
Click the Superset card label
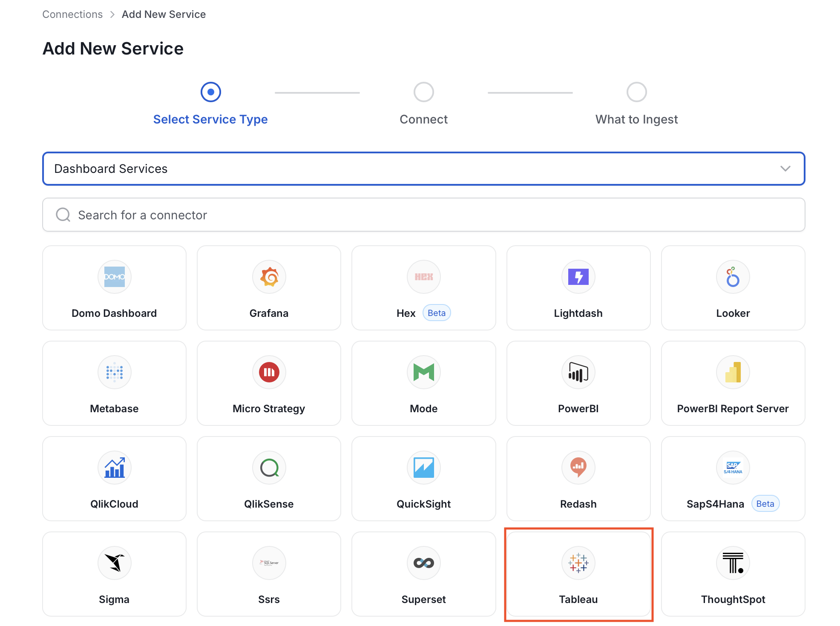[x=424, y=599]
